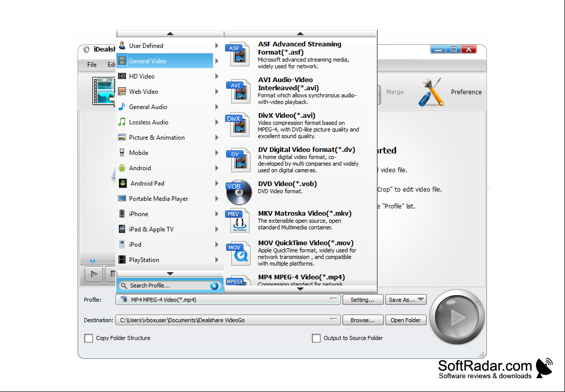Image resolution: width=565 pixels, height=392 pixels.
Task: Open the Profile dropdown arrow
Action: (333, 299)
